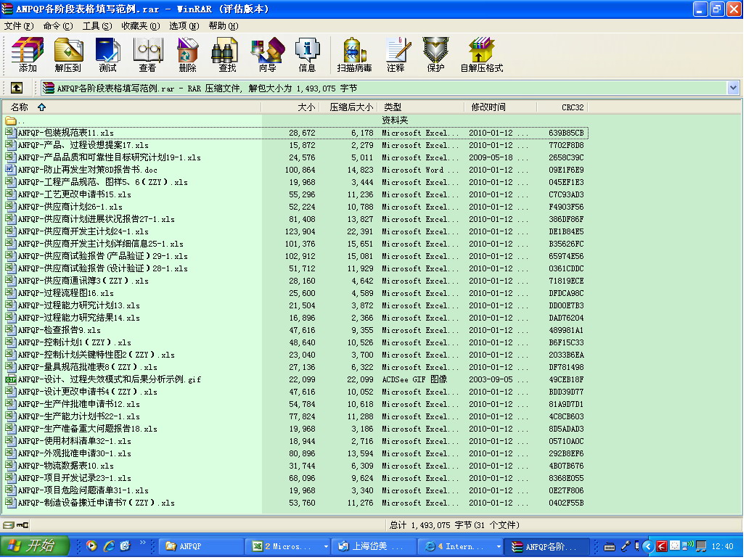The width and height of the screenshot is (746, 560).
Task: Open the 命令(C) menu
Action: (58, 25)
